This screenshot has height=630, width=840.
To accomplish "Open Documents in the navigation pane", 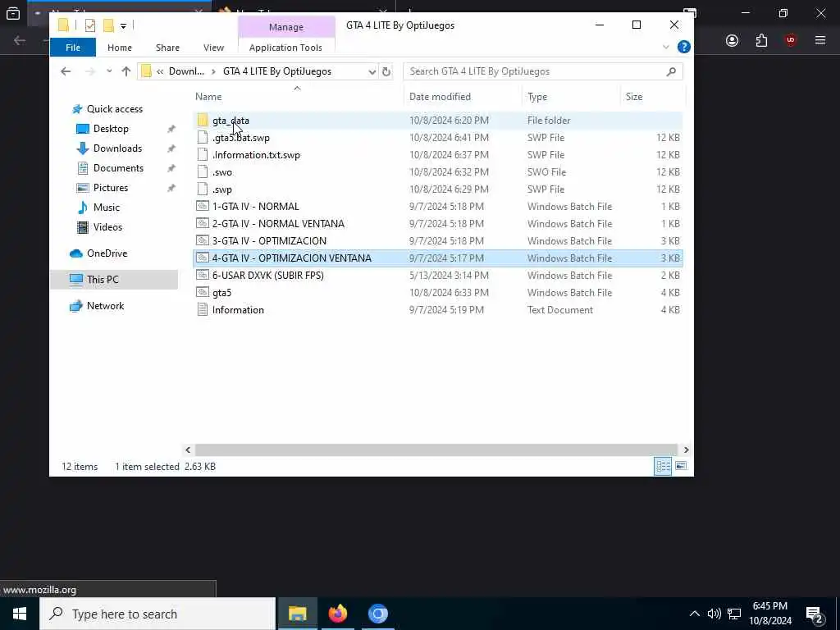I will click(x=118, y=168).
